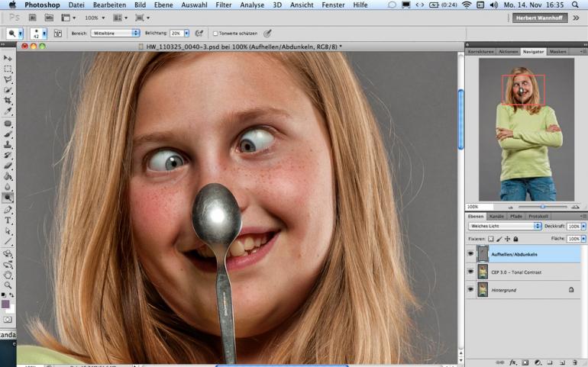Toggle lock all
588x367 pixels.
[515, 239]
